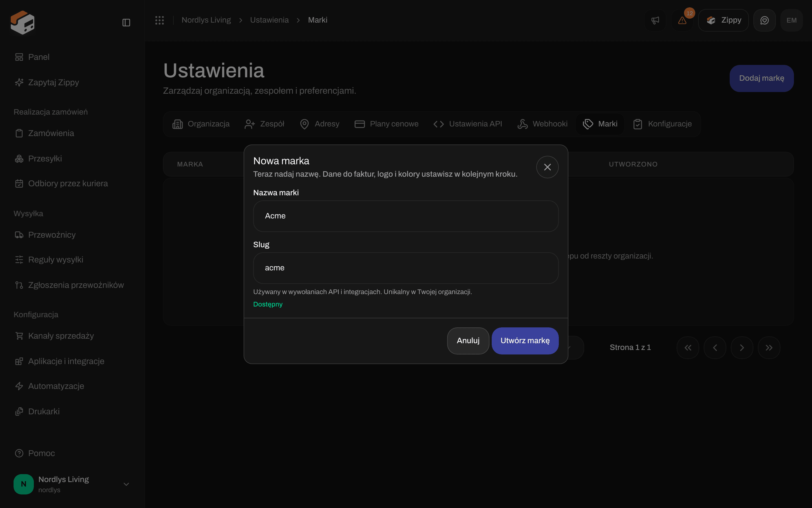This screenshot has height=508, width=812.
Task: Click Nordlys Living breadcrumb link
Action: point(206,20)
